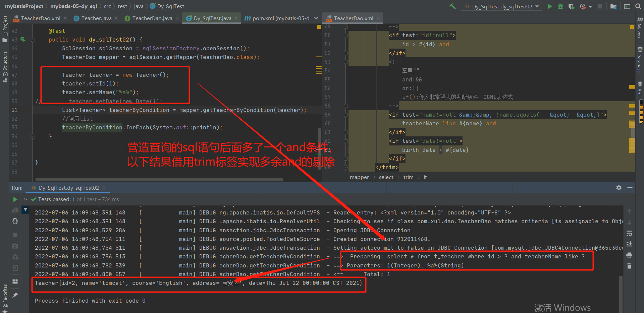Image resolution: width=644 pixels, height=313 pixels.
Task: Toggle auto-test rerun icon
Action: tap(15, 221)
